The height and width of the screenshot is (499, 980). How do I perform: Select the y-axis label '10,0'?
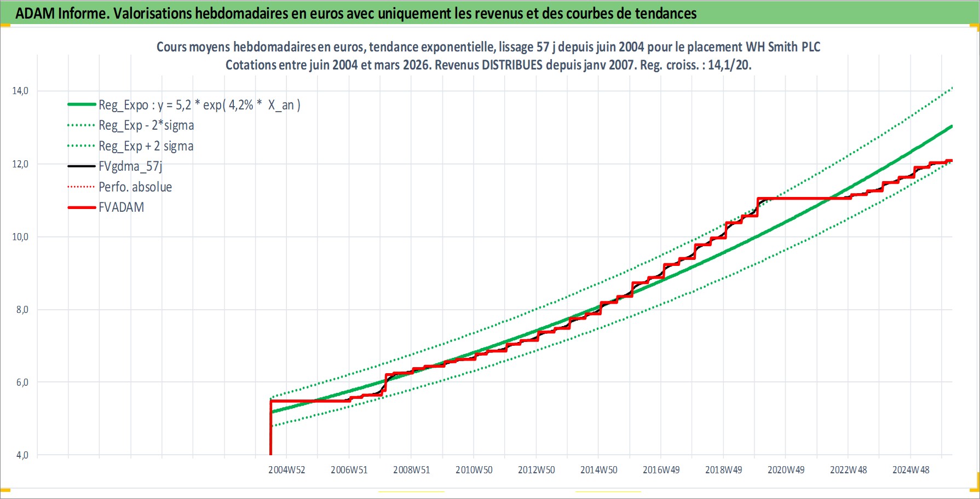(x=20, y=237)
